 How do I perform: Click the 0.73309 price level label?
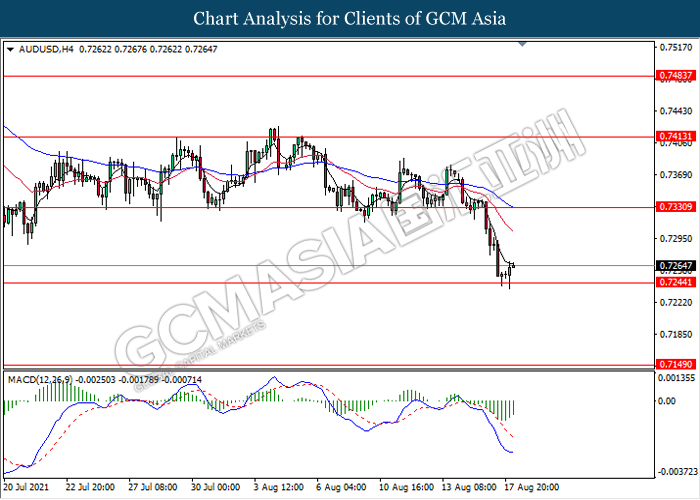coord(676,207)
